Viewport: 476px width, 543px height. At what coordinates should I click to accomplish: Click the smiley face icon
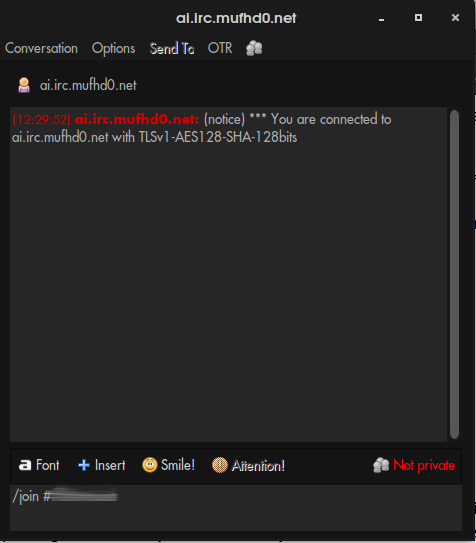click(x=150, y=465)
